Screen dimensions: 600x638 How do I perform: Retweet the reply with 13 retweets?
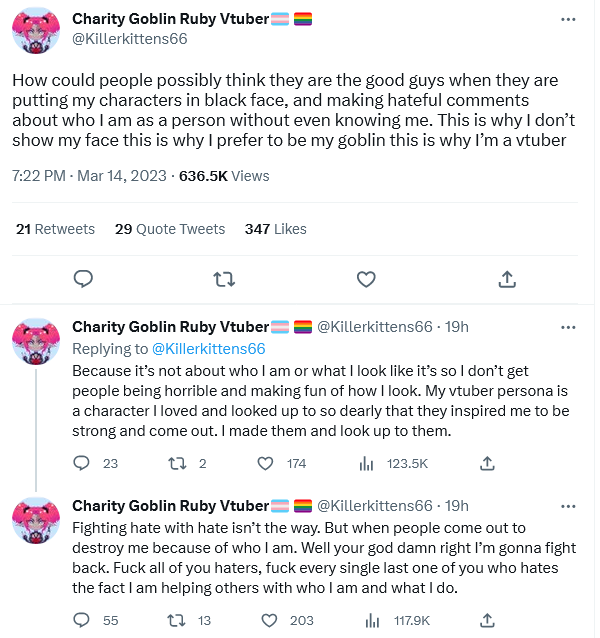click(x=177, y=621)
